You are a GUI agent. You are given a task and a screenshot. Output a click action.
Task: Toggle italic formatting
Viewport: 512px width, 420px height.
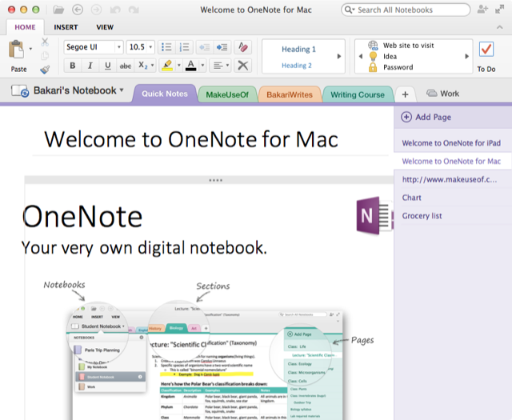pyautogui.click(x=90, y=66)
